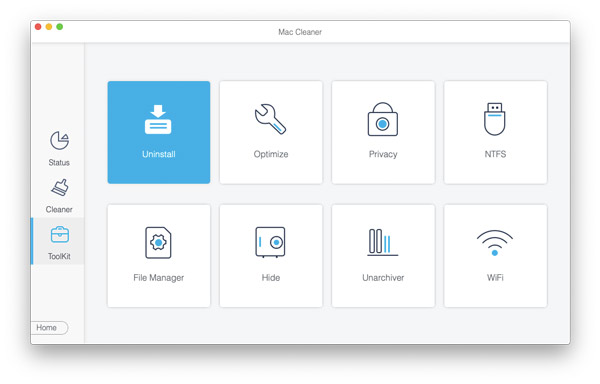Viewport: 600px width, 384px height.
Task: Launch the NTFS drive tool
Action: click(495, 132)
